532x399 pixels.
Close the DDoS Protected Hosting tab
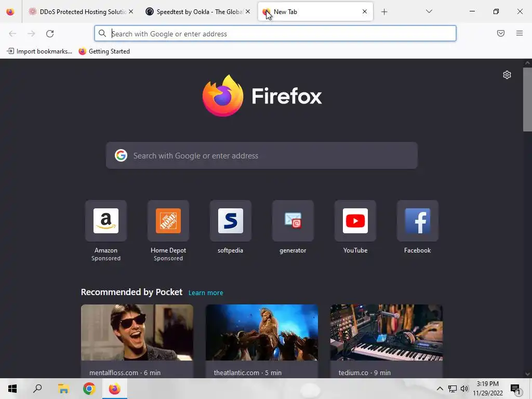click(131, 11)
